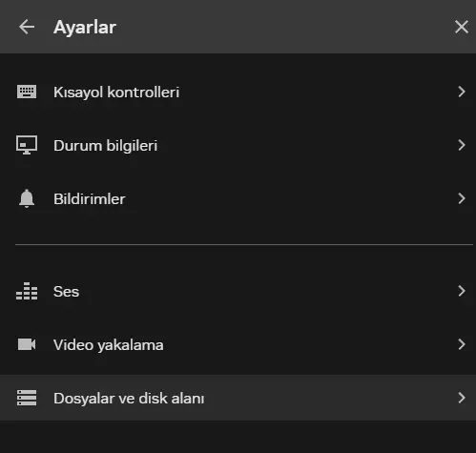Click the bell icon for Bildirimler
This screenshot has width=476, height=453.
click(x=27, y=198)
